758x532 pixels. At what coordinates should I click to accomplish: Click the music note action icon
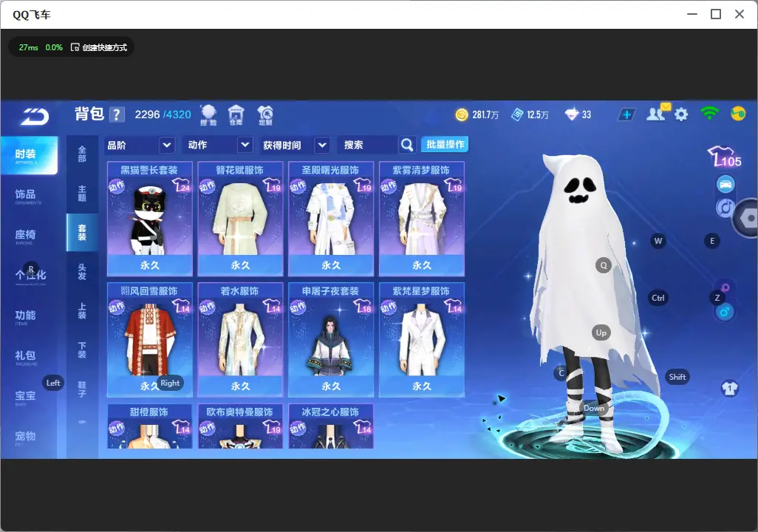click(725, 208)
